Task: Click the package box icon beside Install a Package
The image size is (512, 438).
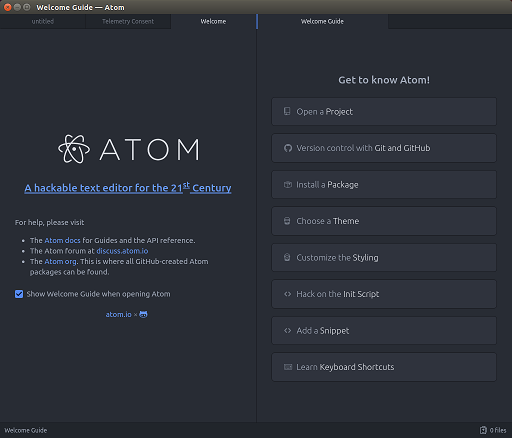Action: pyautogui.click(x=287, y=185)
